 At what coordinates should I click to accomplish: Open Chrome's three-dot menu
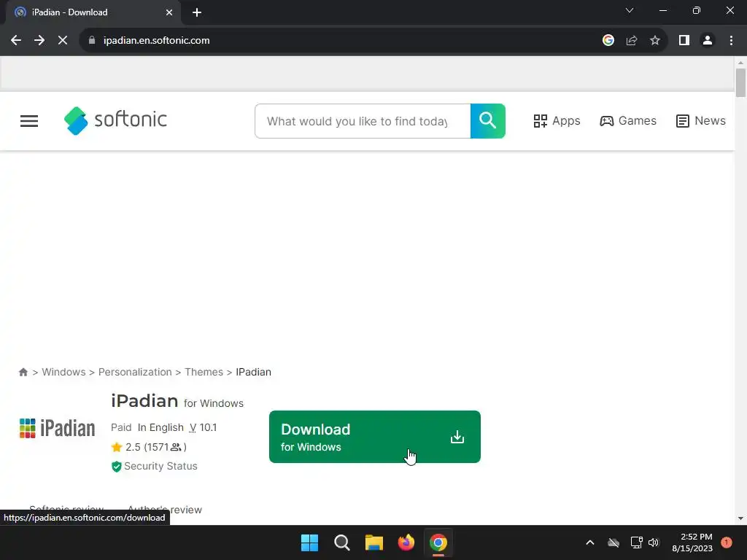tap(731, 41)
